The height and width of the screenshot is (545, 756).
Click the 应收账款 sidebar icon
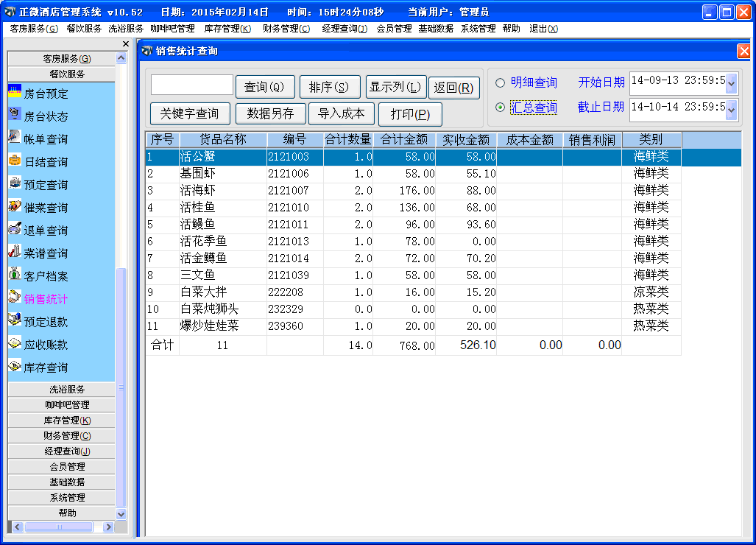15,343
